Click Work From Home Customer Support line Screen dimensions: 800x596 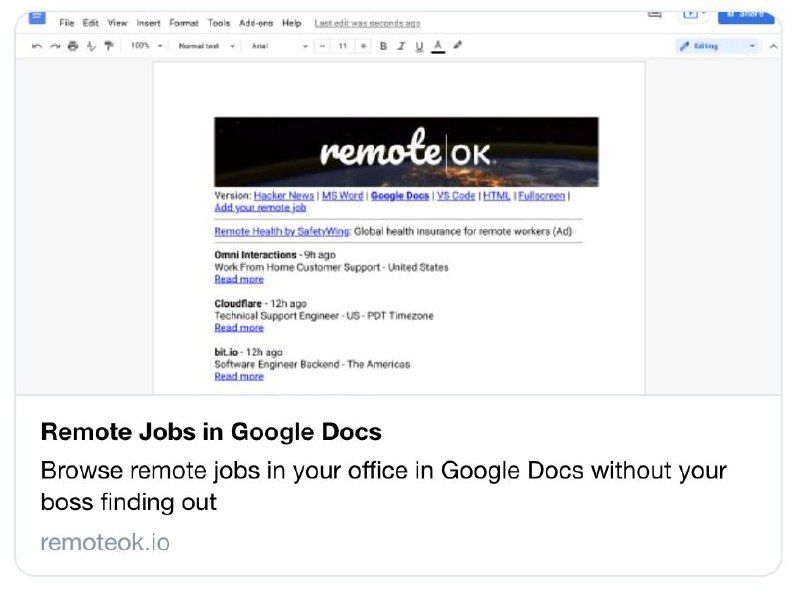(x=331, y=267)
